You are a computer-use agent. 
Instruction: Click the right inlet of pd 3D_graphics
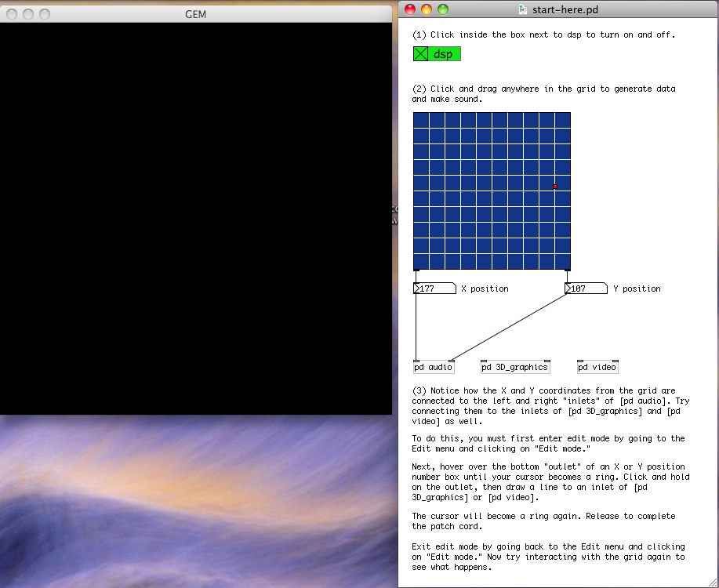547,361
